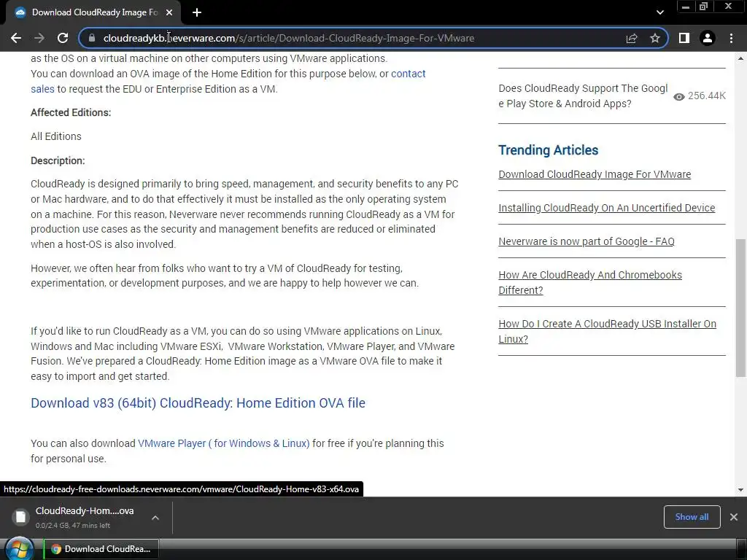Open trending article Download CloudReady Image For VMware

(x=595, y=174)
